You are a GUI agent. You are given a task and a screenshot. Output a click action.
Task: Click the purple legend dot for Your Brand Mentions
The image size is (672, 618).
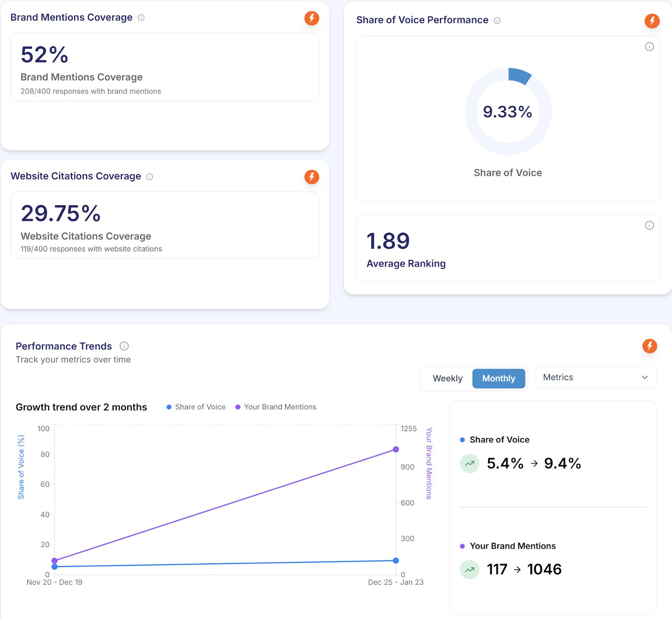[237, 407]
